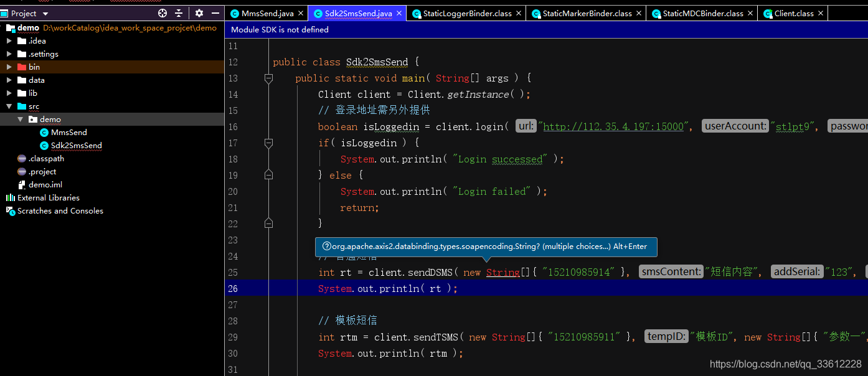Viewport: 868px width, 376px height.
Task: Collapse the main method fold marker
Action: point(268,78)
